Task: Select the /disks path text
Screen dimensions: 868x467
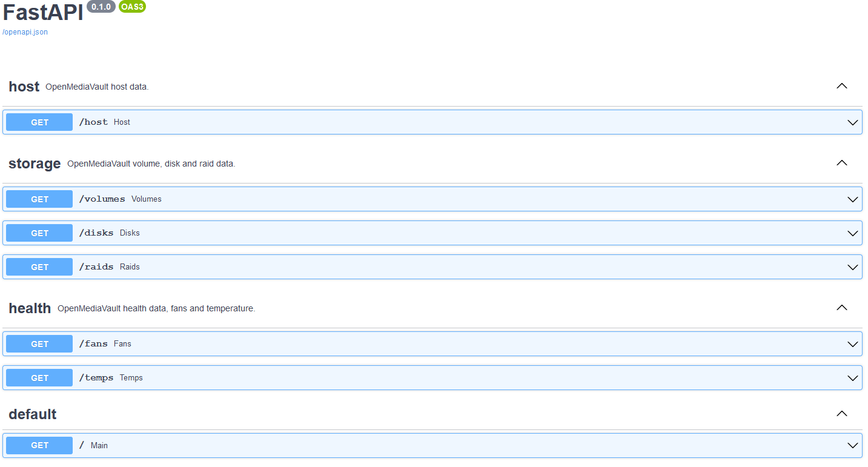Action: pos(96,233)
